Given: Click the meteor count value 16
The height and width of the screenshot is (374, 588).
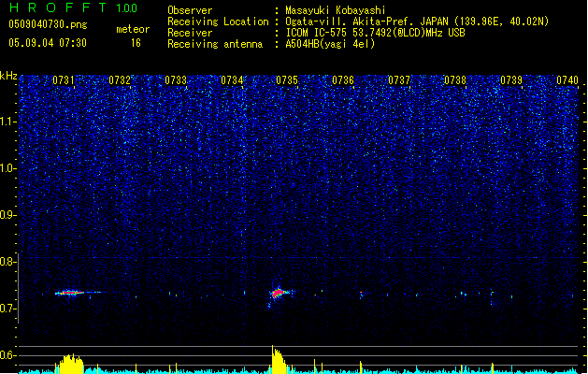Looking at the screenshot, I should [x=136, y=43].
